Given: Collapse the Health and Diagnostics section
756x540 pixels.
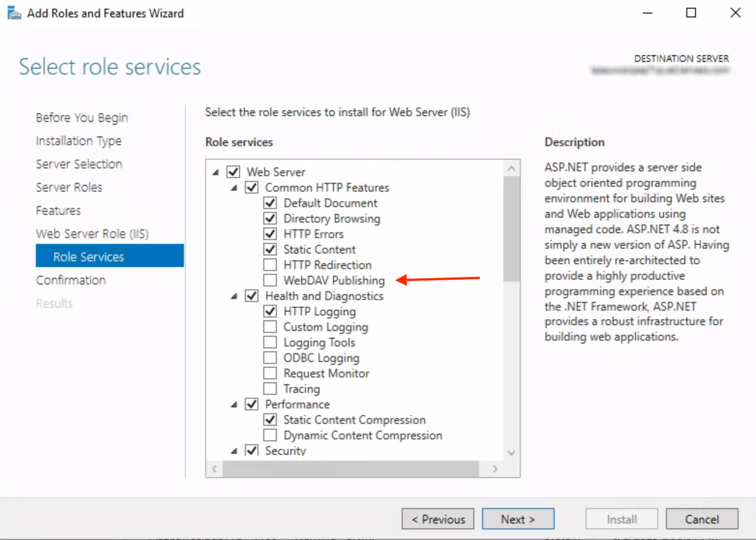Looking at the screenshot, I should point(233,296).
